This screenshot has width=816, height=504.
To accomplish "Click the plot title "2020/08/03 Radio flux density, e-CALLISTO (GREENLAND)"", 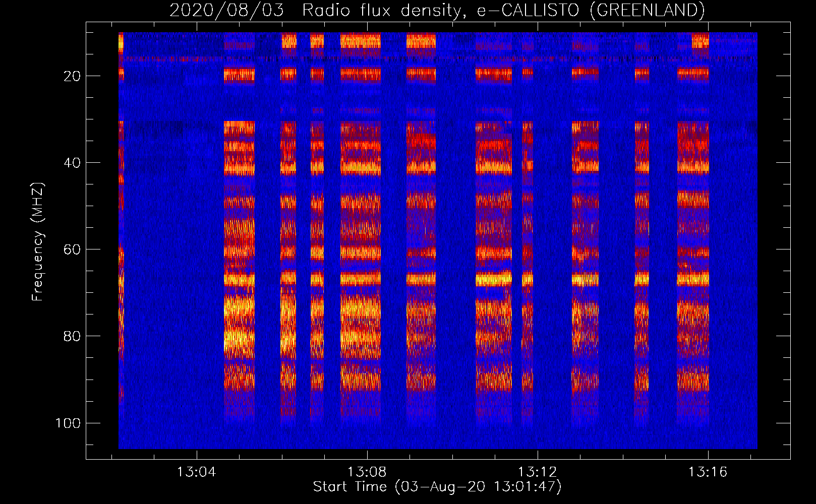I will pyautogui.click(x=437, y=10).
